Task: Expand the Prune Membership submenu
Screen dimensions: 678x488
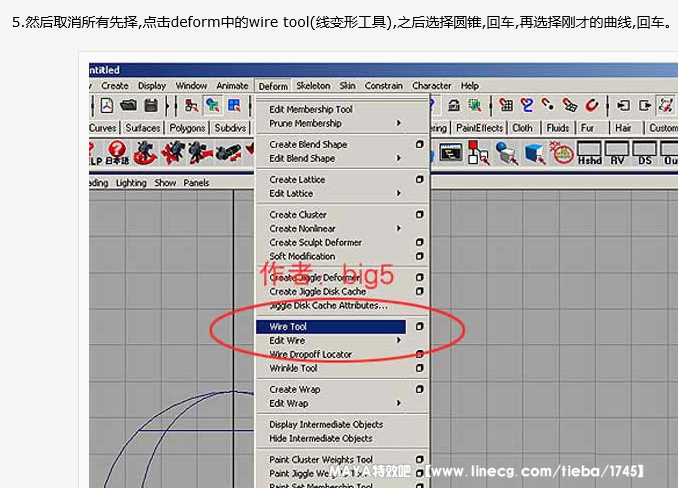Action: point(399,124)
